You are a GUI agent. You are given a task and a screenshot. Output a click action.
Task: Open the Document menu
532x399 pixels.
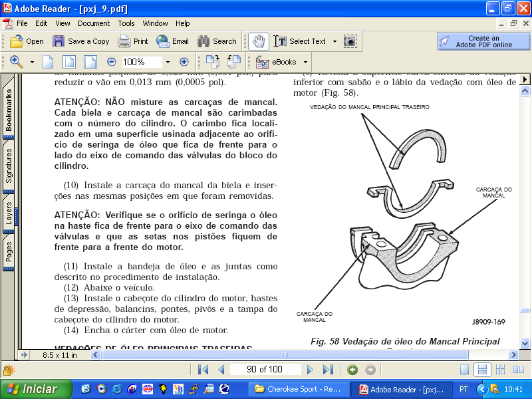point(94,23)
